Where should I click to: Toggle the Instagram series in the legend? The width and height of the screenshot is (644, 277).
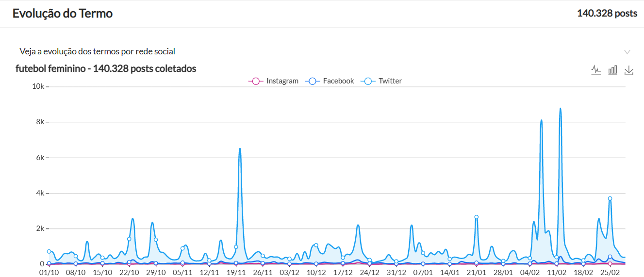point(274,81)
